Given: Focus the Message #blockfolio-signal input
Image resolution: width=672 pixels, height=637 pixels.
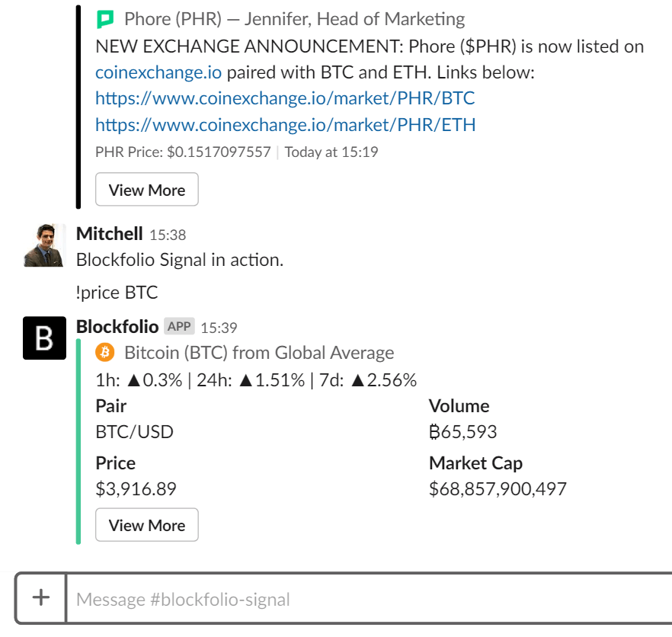Looking at the screenshot, I should coord(366,599).
